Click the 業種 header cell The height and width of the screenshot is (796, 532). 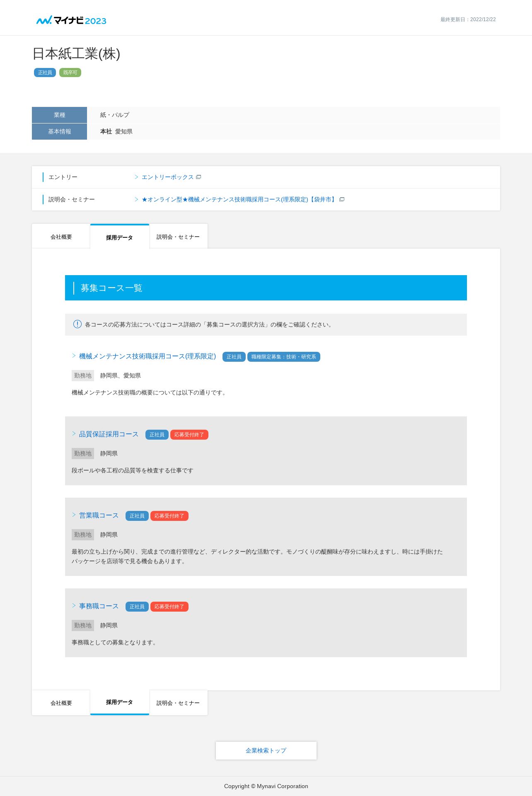59,115
